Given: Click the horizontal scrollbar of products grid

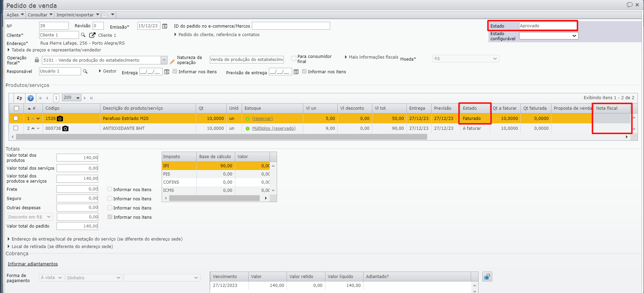Looking at the screenshot, I should pyautogui.click(x=221, y=137).
